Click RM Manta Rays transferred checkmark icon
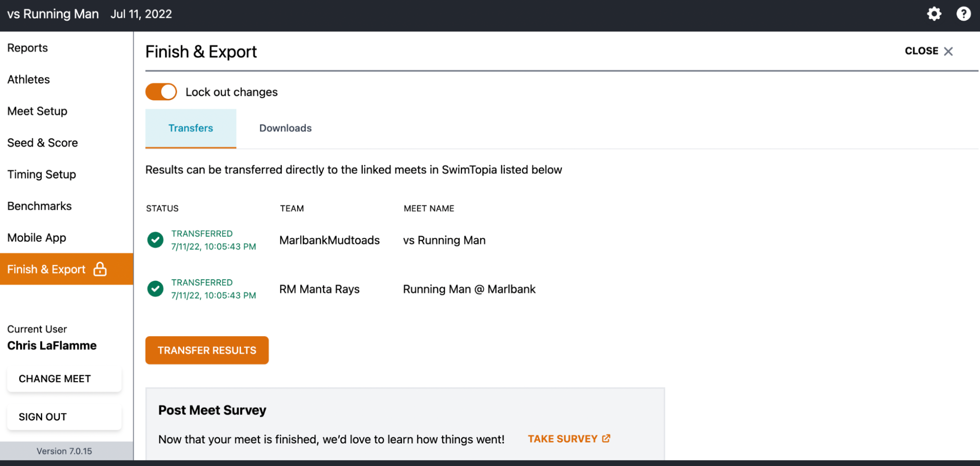 tap(155, 289)
